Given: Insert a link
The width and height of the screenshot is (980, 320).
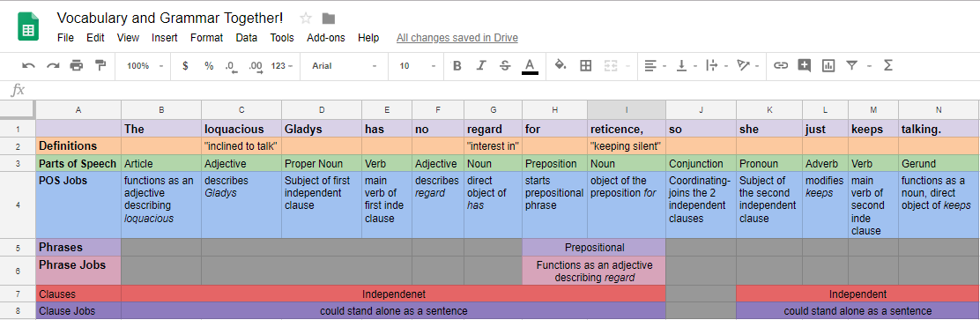Looking at the screenshot, I should click(x=781, y=65).
